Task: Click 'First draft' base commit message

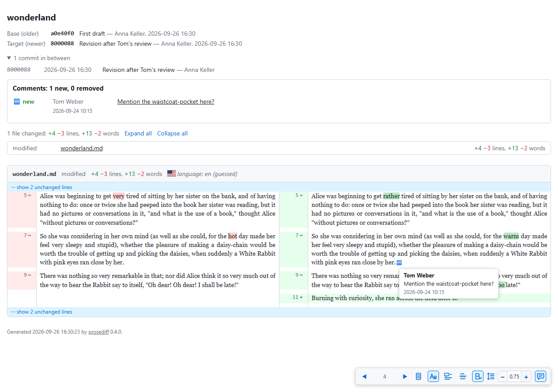Action: (x=92, y=34)
